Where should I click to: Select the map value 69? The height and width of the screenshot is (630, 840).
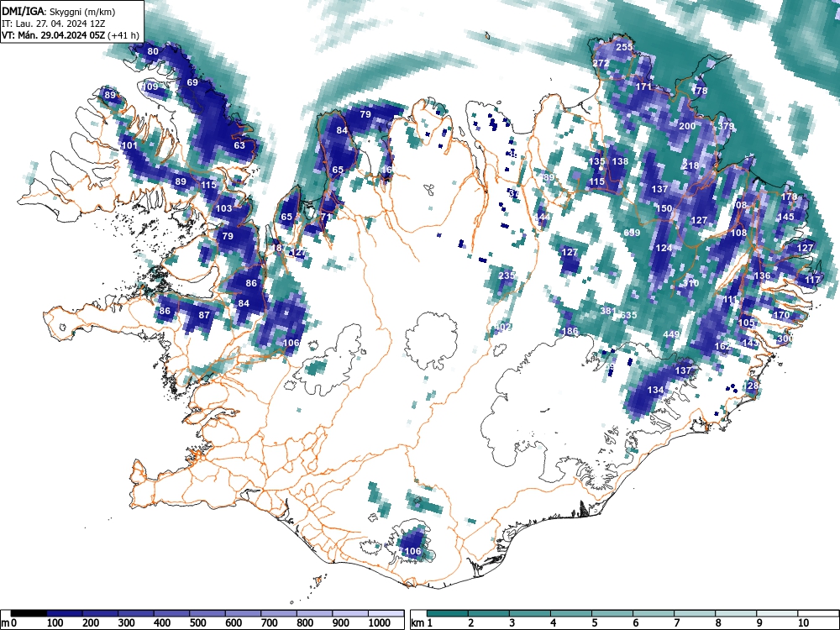[x=192, y=82]
